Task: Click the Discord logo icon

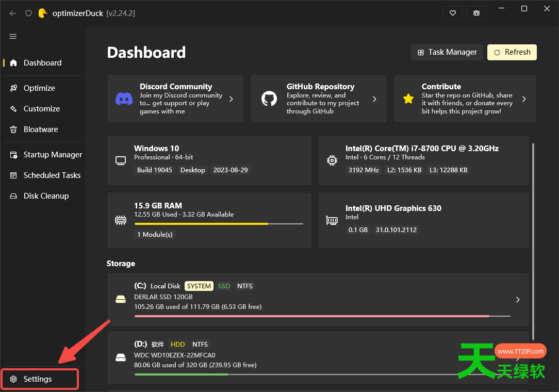Action: 124,99
